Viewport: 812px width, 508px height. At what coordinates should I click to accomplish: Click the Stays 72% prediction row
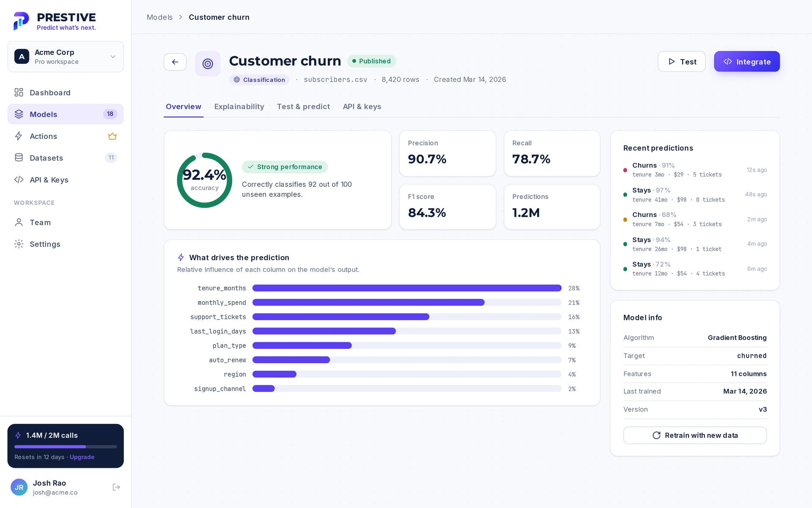point(695,269)
